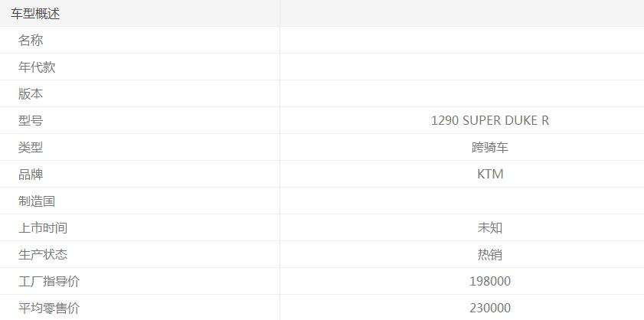Select the KTM brand value
Viewport: 644px width, 320px height.
[x=490, y=175]
